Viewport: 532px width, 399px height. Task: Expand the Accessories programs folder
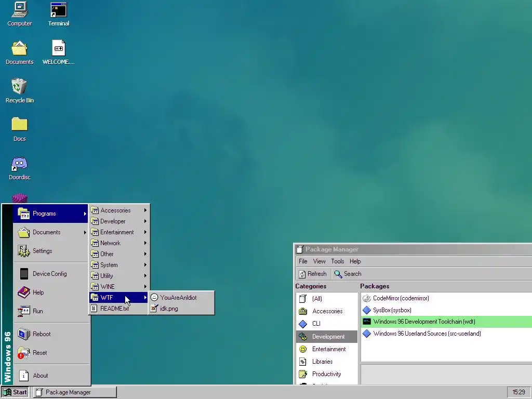click(119, 210)
